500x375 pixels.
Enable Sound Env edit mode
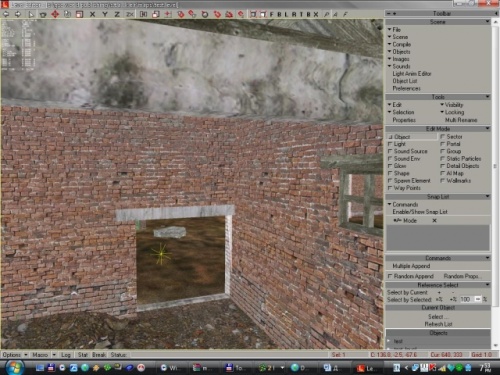[x=404, y=159]
